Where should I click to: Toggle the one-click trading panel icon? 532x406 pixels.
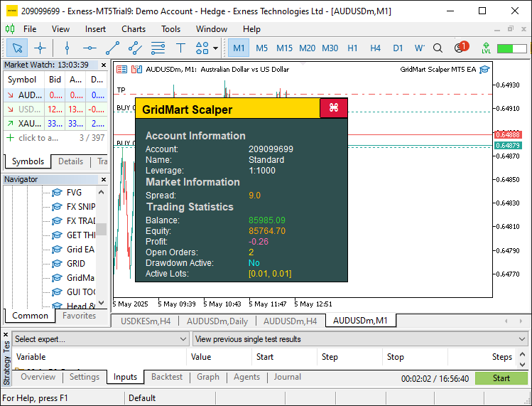click(x=121, y=70)
